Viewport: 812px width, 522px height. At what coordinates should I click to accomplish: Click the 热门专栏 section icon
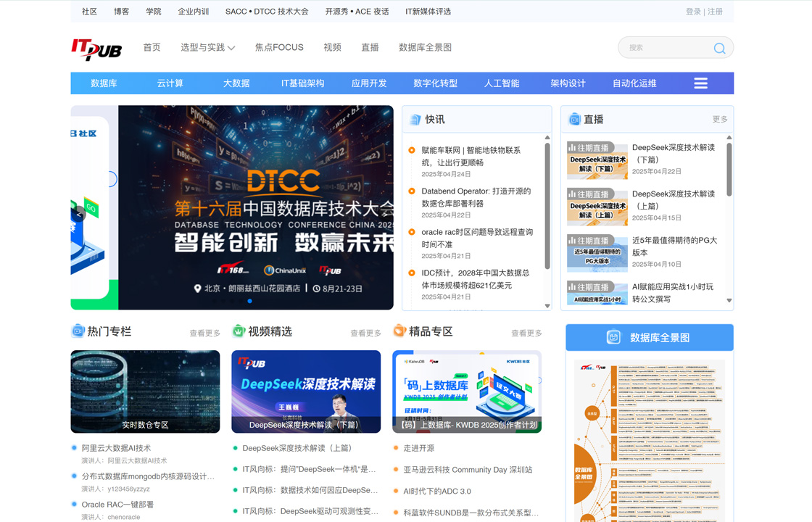click(x=78, y=331)
